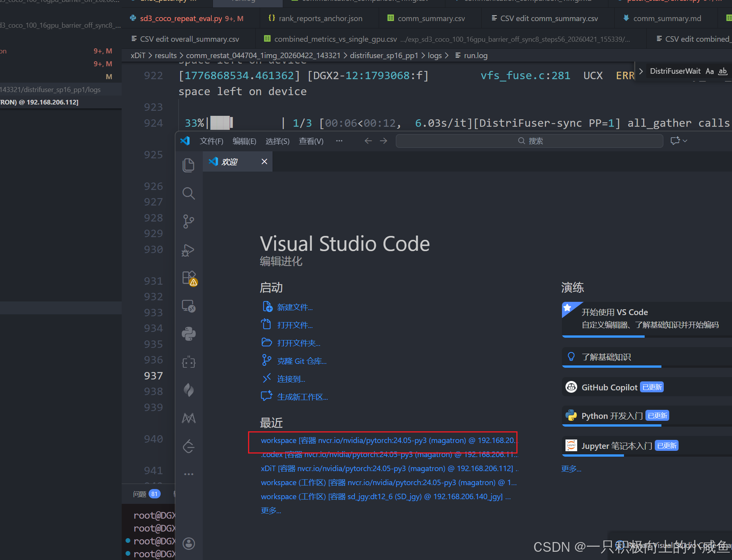Open the 文件(F) menu

click(x=211, y=141)
